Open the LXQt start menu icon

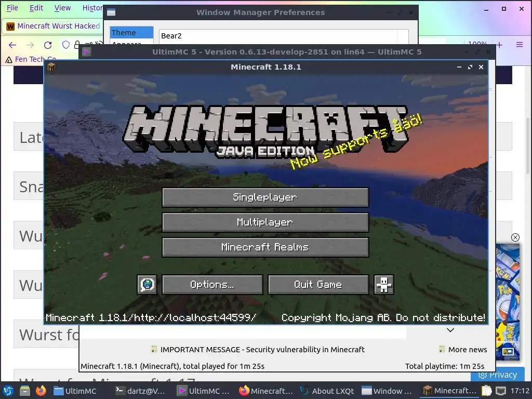pyautogui.click(x=8, y=391)
